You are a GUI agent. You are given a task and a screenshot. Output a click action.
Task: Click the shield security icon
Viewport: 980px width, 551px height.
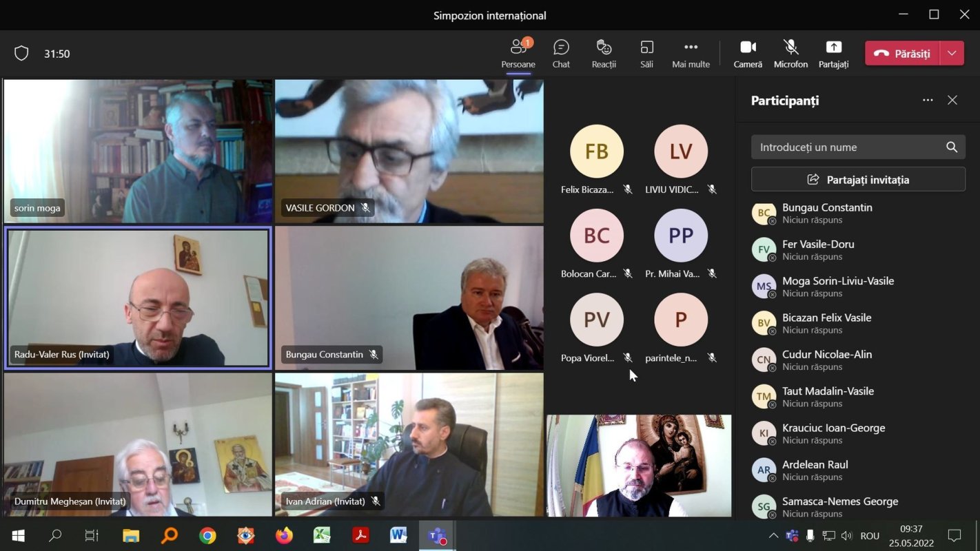pyautogui.click(x=21, y=54)
